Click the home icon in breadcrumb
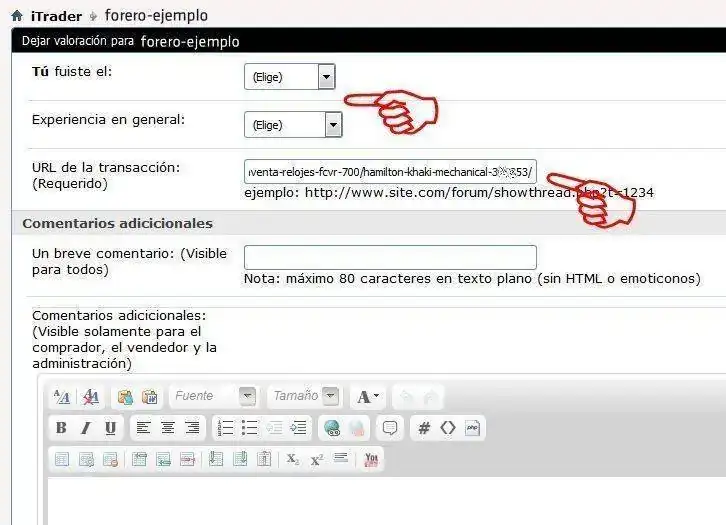726x525 pixels. (17, 16)
